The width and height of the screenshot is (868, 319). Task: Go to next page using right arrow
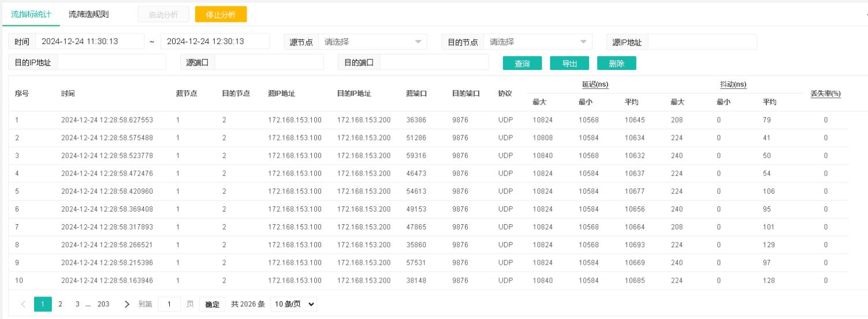pyautogui.click(x=127, y=305)
